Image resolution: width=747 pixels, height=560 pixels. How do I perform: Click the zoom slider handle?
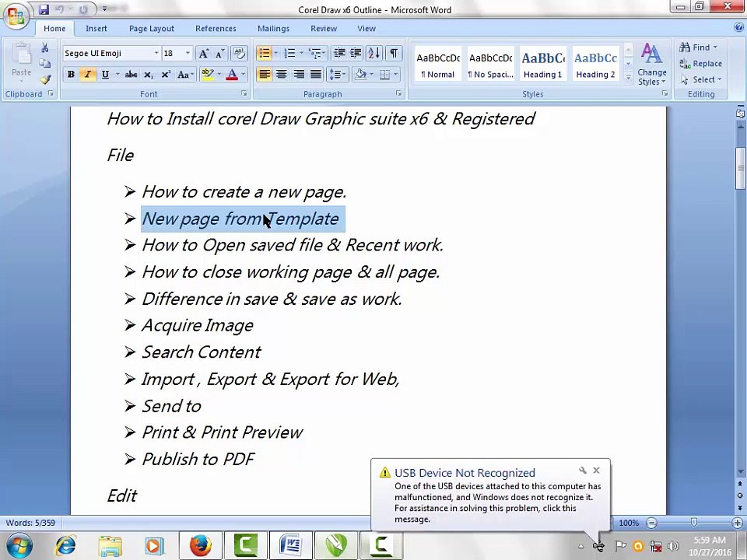click(x=694, y=523)
